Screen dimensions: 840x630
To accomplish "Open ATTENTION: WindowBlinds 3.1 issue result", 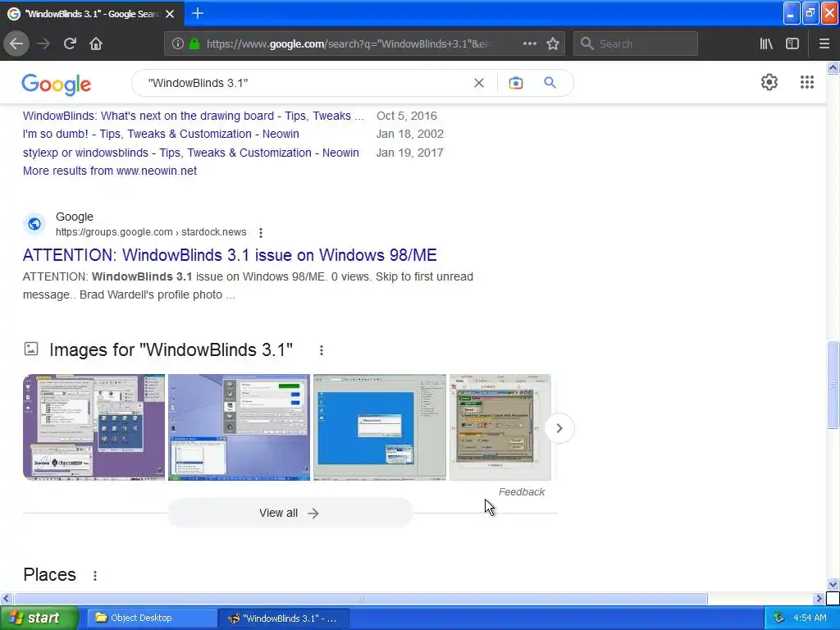I will (x=230, y=255).
